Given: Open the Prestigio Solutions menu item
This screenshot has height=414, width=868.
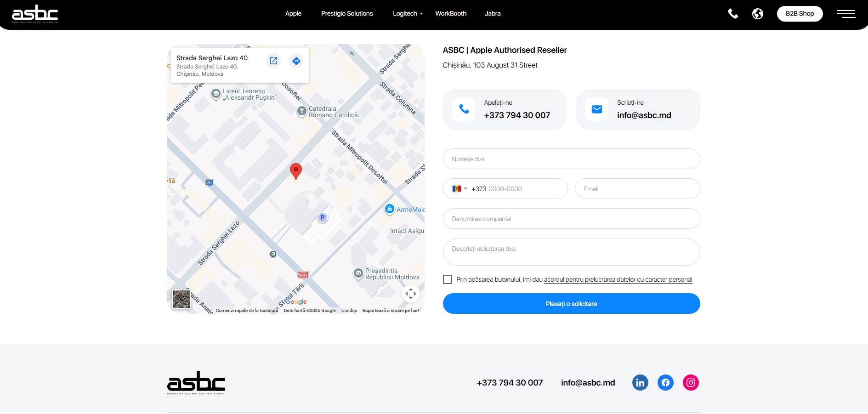Looking at the screenshot, I should click(347, 14).
